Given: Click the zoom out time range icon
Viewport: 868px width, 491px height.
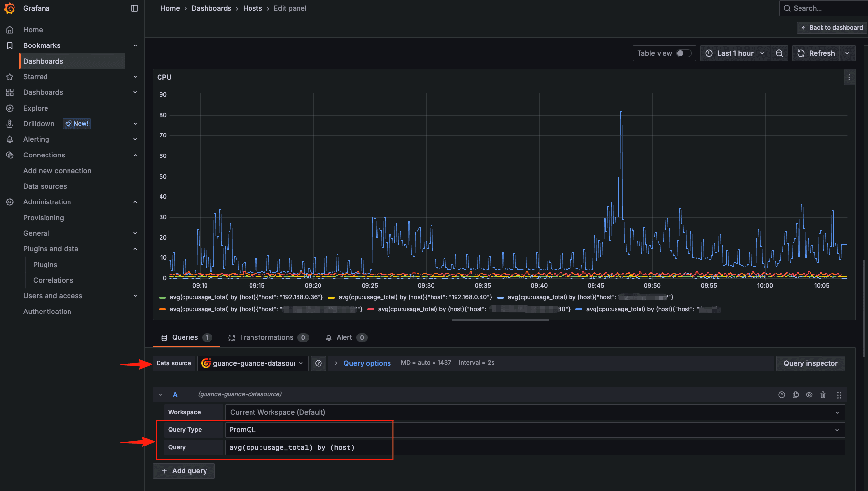Looking at the screenshot, I should click(779, 53).
